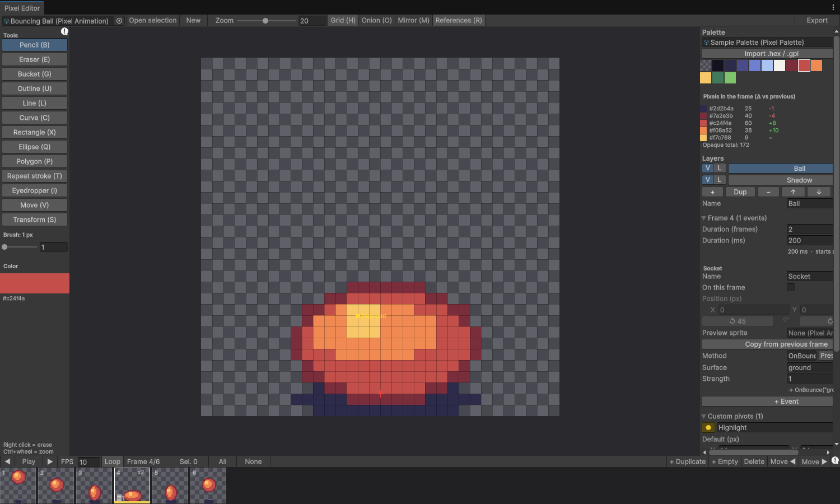Select frame 1 thumbnail in timeline
Screen dimensions: 840x504
[18, 486]
